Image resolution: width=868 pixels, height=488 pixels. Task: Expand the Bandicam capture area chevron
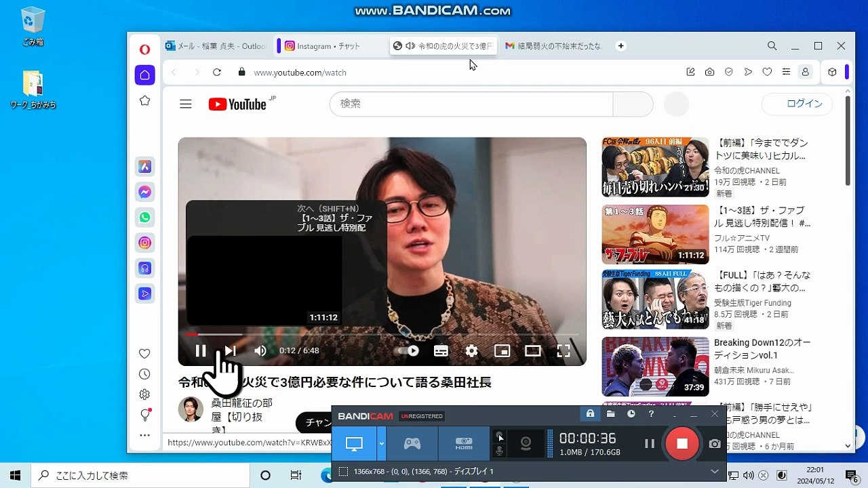[x=715, y=471]
